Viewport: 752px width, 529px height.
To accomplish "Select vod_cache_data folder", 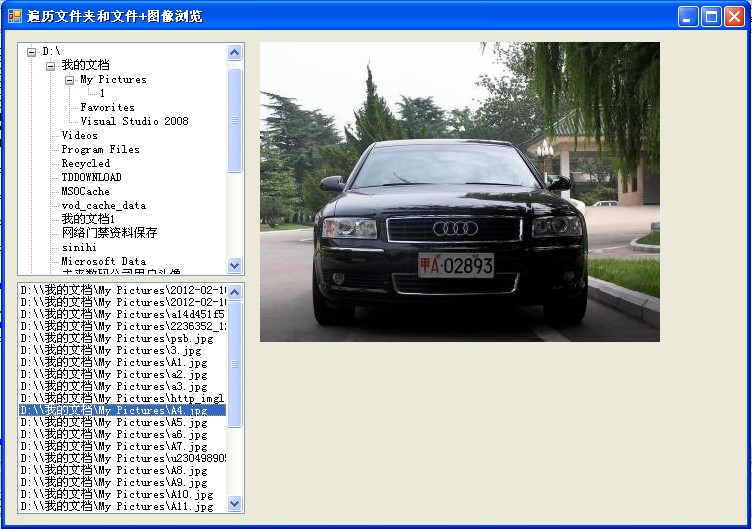I will [x=104, y=205].
